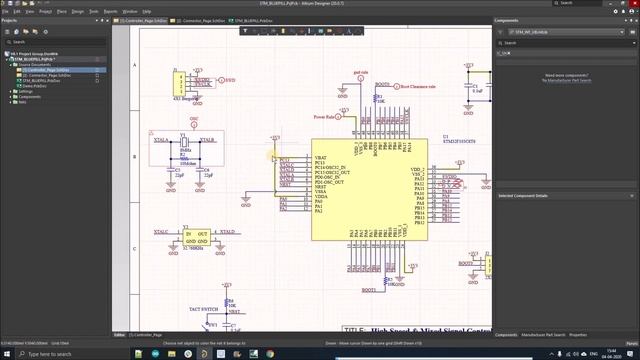Click the crystal Y1 symbol in the oscillator block
The image size is (640, 360).
coord(184,142)
